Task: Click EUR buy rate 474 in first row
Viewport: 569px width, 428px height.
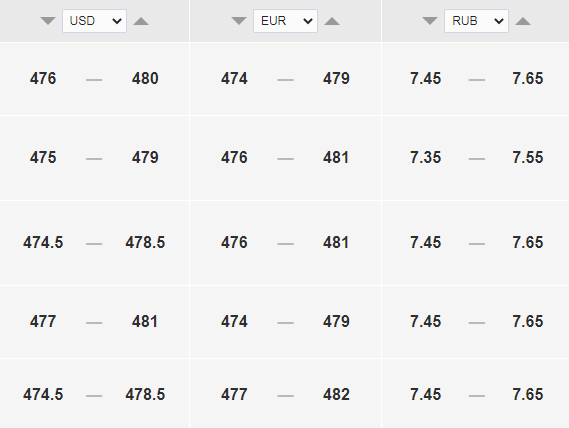Action: (x=234, y=78)
